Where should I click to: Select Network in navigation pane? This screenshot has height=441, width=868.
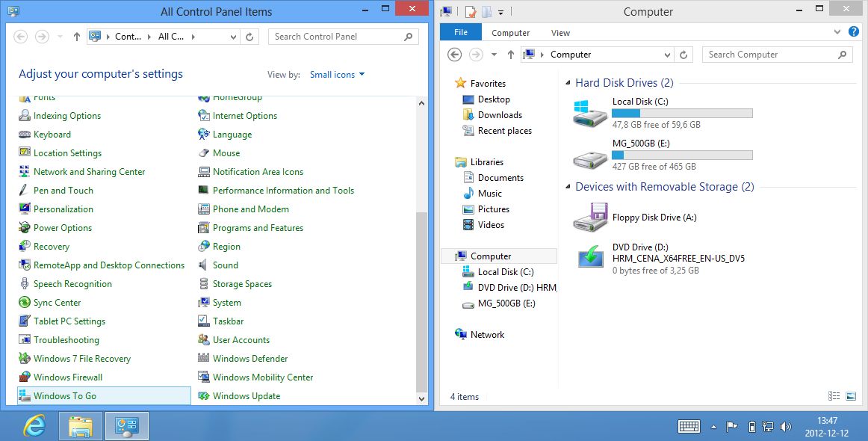(x=480, y=335)
